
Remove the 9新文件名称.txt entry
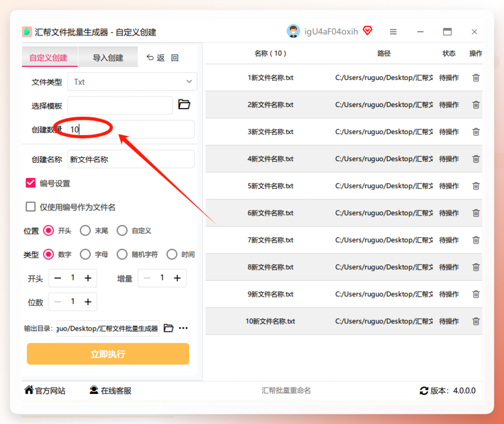click(x=476, y=294)
